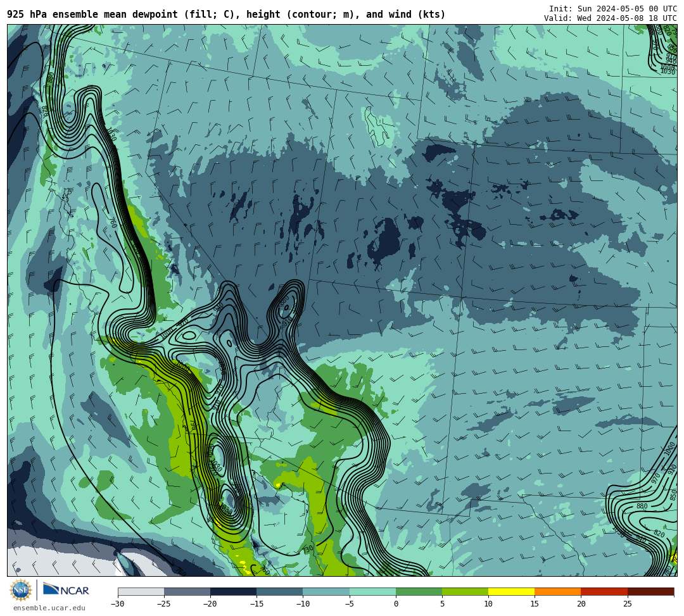Click the colorbar label -10
Image resolution: width=684 pixels, height=616 pixels.
303,604
